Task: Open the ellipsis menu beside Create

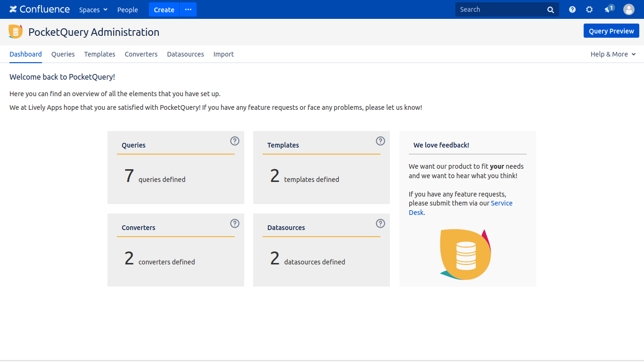Action: click(188, 9)
